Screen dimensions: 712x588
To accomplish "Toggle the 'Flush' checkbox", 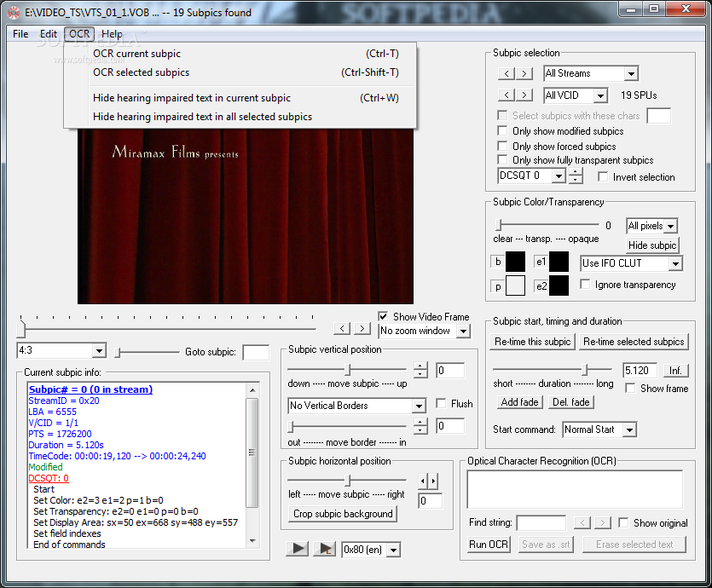I will (441, 403).
